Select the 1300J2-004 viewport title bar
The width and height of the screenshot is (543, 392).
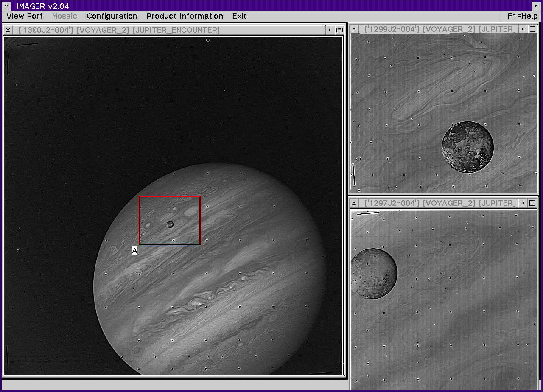pyautogui.click(x=170, y=30)
